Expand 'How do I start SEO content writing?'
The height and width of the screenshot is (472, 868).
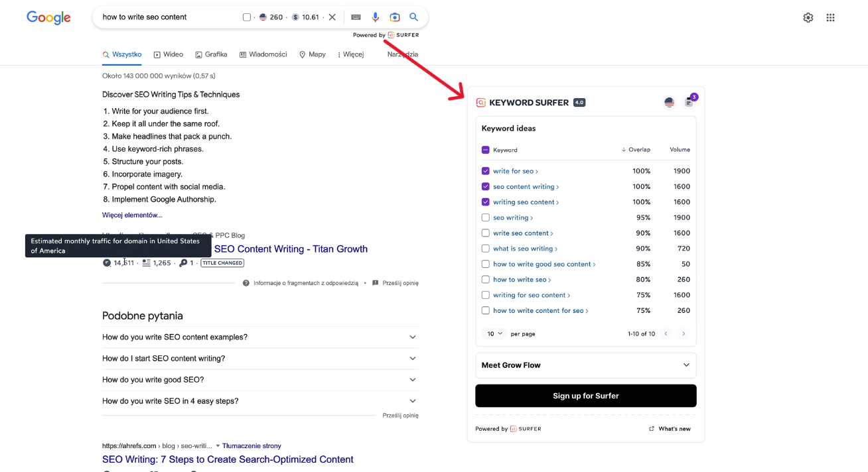[260, 358]
